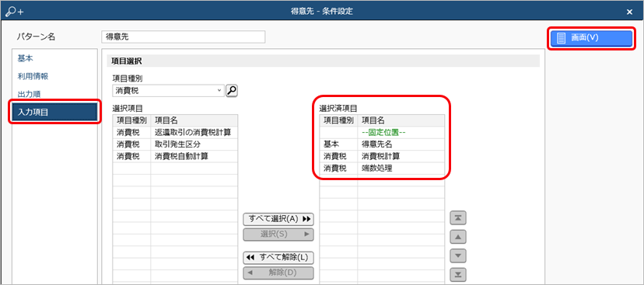644x285 pixels.
Task: Click the 項目種別 column header in 選択項目 list
Action: tap(131, 120)
